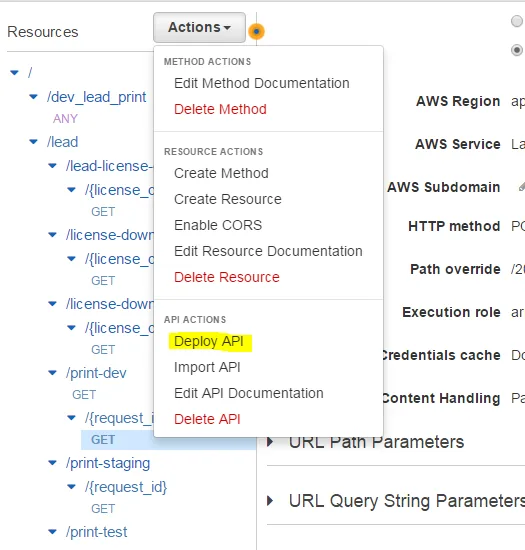Open the root / resource
The width and height of the screenshot is (525, 550).
[x=30, y=73]
